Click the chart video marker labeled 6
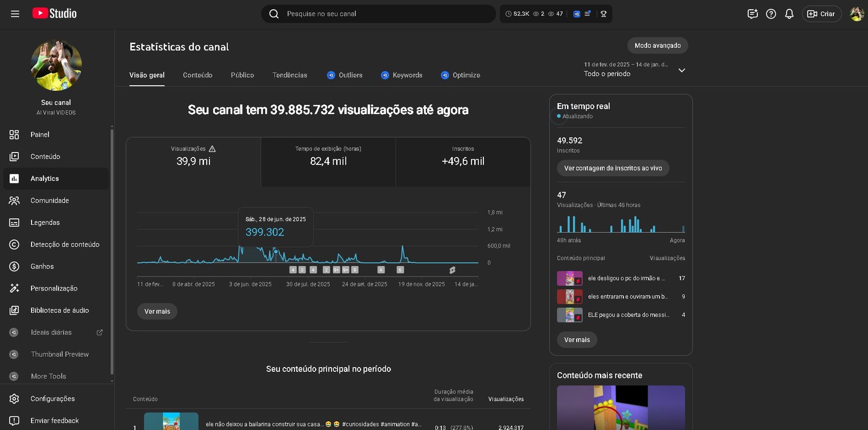Image resolution: width=868 pixels, height=430 pixels. coord(400,270)
